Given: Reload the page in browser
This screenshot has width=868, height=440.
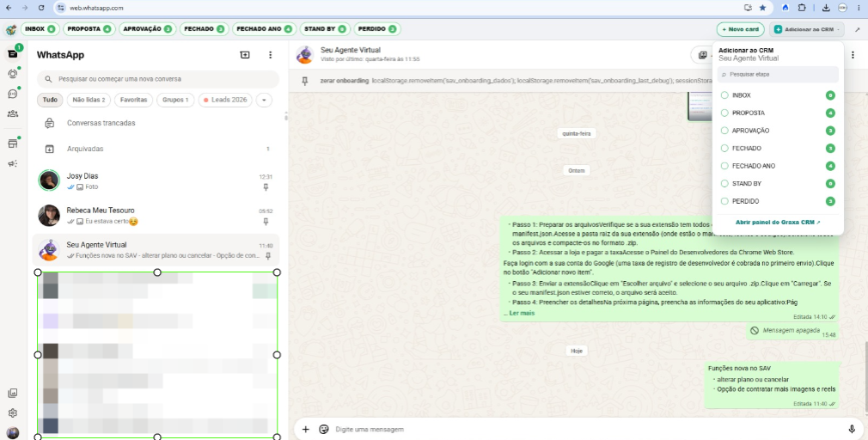Looking at the screenshot, I should coord(41,8).
